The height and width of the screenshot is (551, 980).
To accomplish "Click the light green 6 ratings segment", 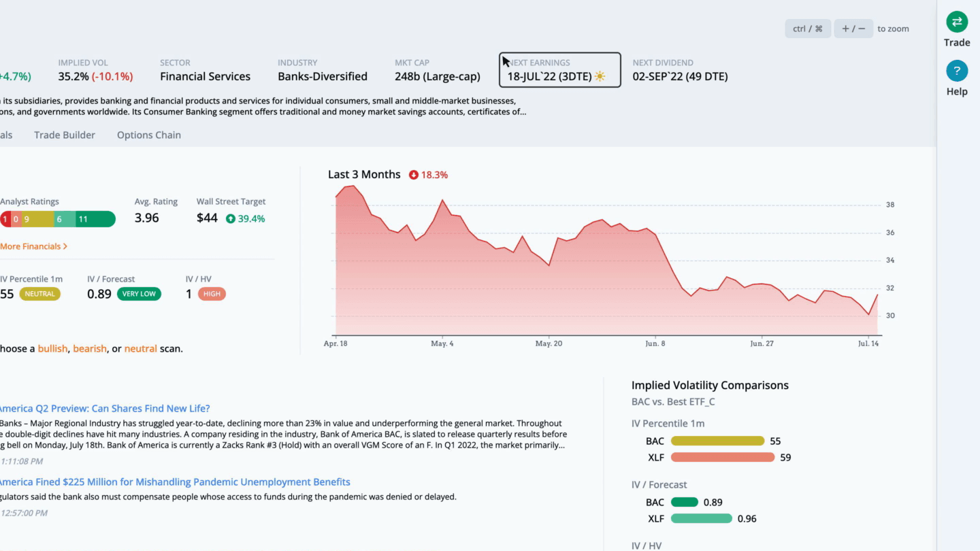I will 65,219.
